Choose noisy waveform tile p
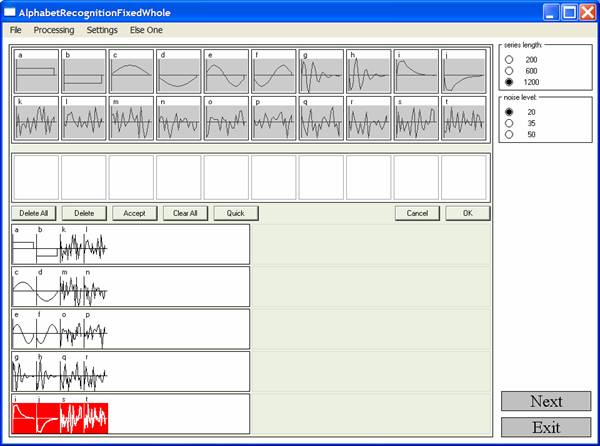Viewport: 600px width, 446px height. (274, 118)
